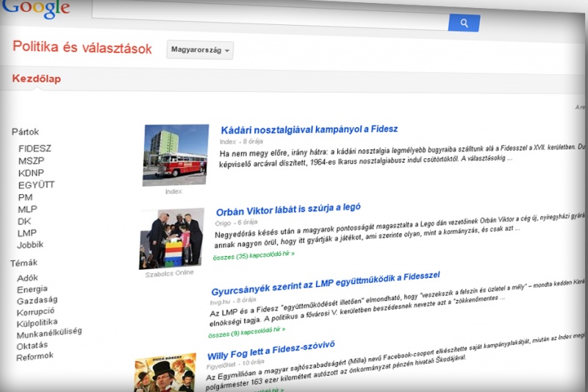588x392 pixels.
Task: Show Külpolitika topic news
Action: 37,323
